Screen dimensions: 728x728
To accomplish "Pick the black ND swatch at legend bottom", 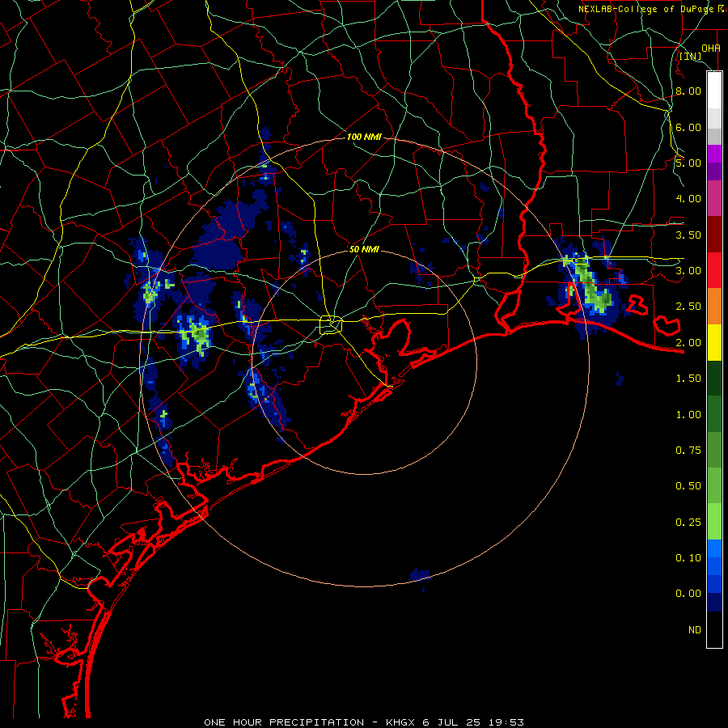I will pos(714,629).
